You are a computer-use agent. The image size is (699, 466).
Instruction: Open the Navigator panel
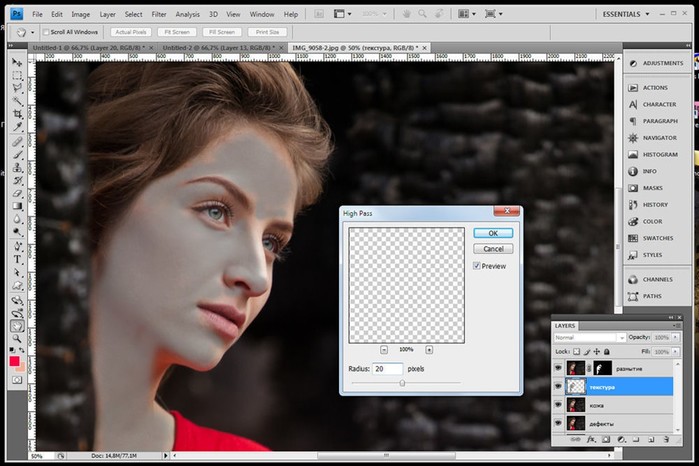(x=659, y=137)
